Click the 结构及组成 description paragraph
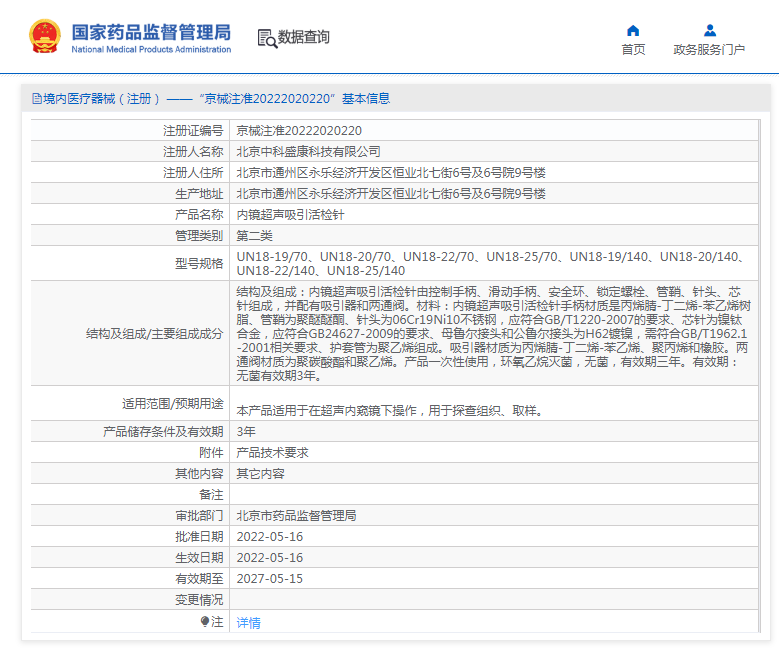Screen dimensions: 779x653 493,333
